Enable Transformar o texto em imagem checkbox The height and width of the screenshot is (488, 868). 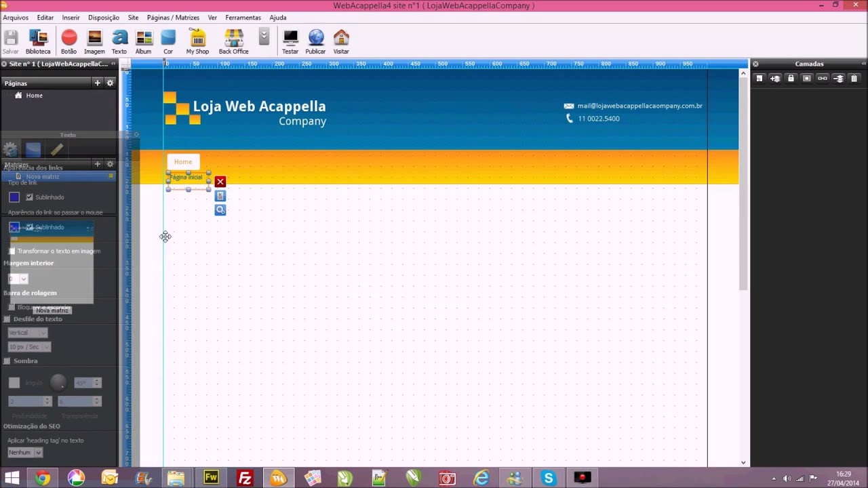(x=12, y=251)
